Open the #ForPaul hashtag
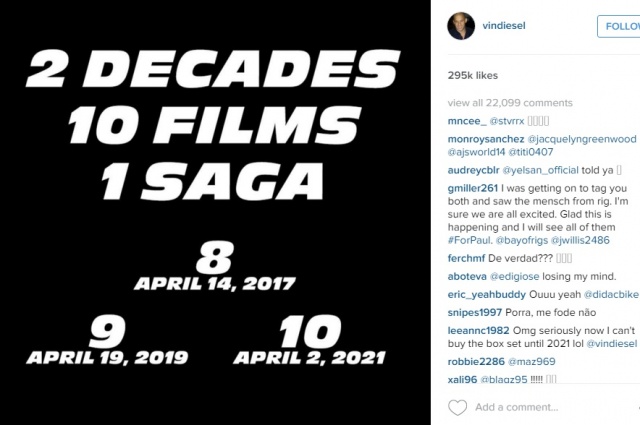Image resolution: width=640 pixels, height=425 pixels. [475, 242]
